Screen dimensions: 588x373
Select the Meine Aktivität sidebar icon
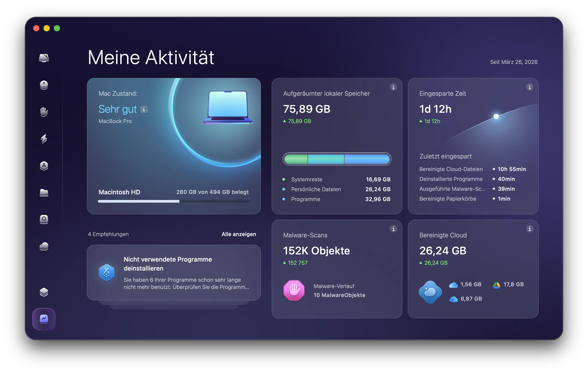(x=44, y=319)
